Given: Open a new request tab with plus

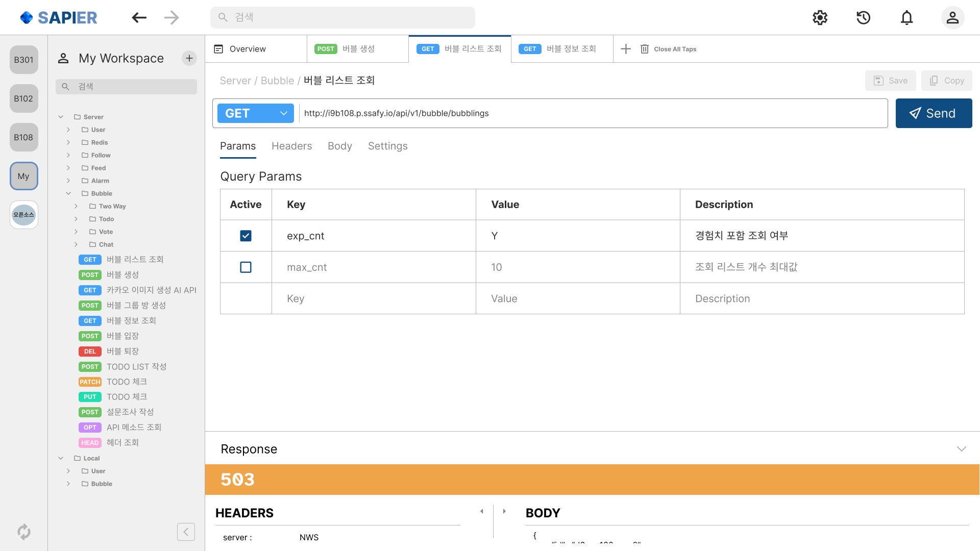Looking at the screenshot, I should pyautogui.click(x=626, y=49).
